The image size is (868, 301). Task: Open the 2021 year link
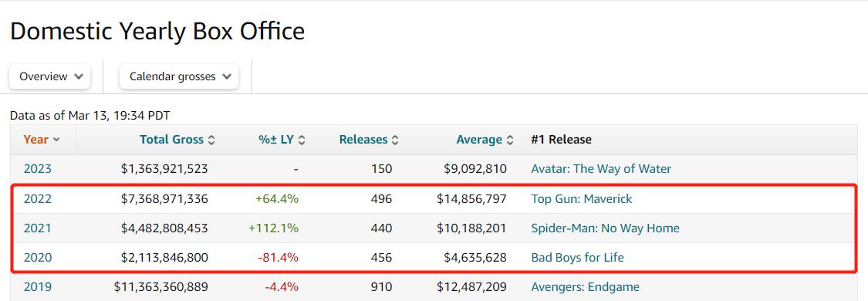tap(38, 228)
